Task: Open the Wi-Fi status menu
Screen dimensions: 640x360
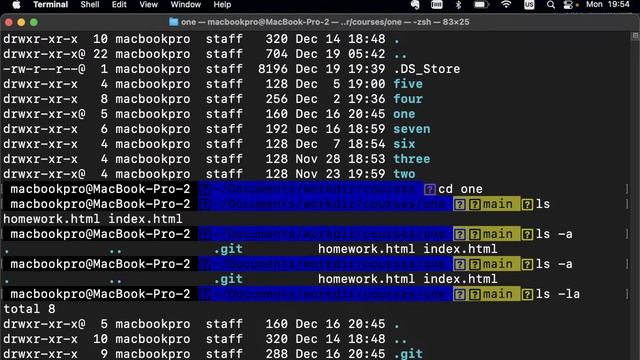Action: pos(506,4)
